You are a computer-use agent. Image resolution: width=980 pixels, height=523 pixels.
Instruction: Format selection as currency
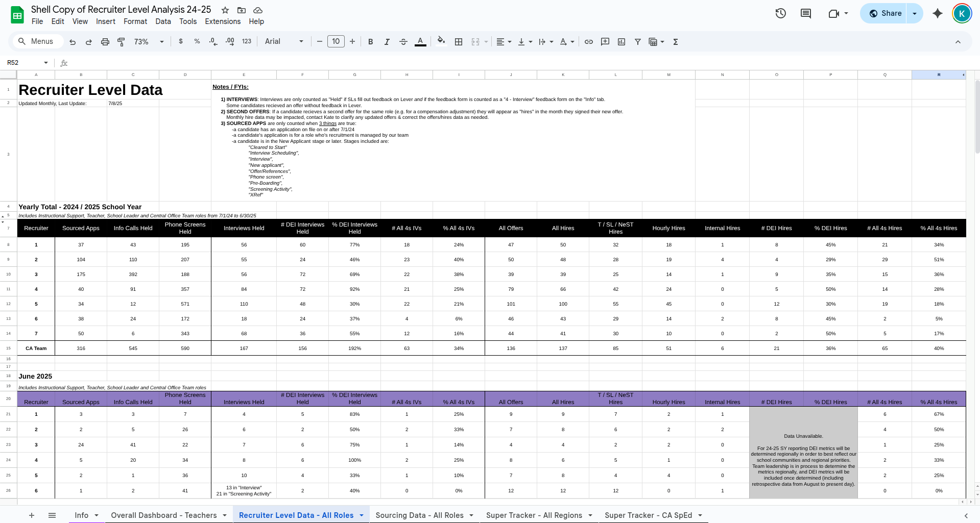[x=180, y=41]
